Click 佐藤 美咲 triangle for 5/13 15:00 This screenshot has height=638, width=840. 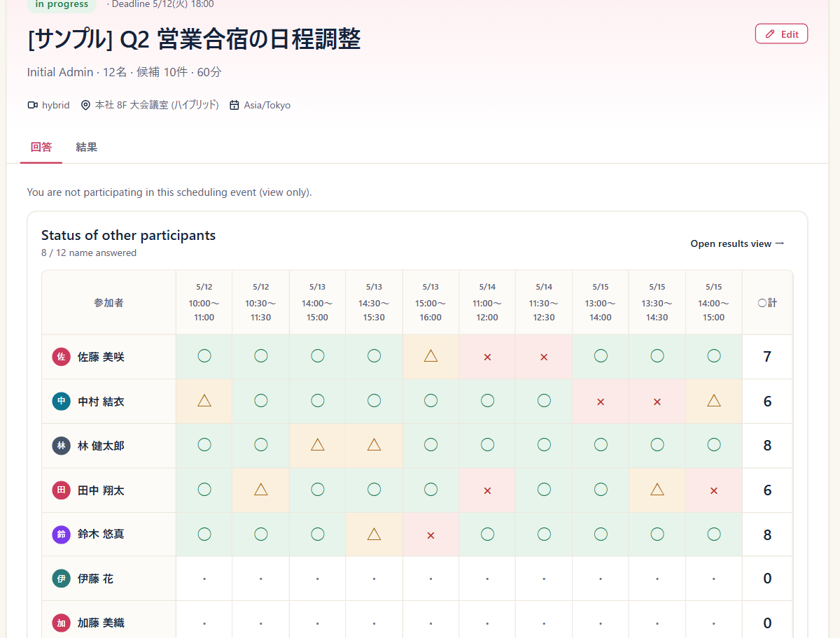(430, 356)
